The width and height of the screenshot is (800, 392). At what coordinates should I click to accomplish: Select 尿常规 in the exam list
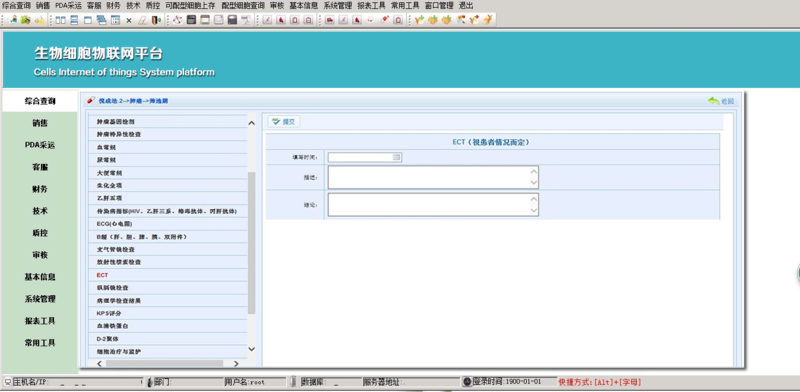click(x=168, y=160)
